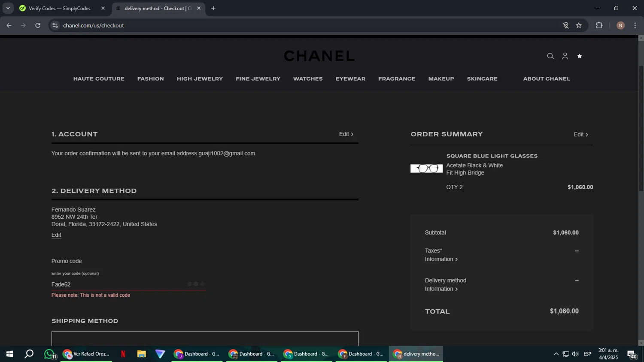This screenshot has height=362, width=644.
Task: Open the notification center icon
Action: click(x=632, y=354)
